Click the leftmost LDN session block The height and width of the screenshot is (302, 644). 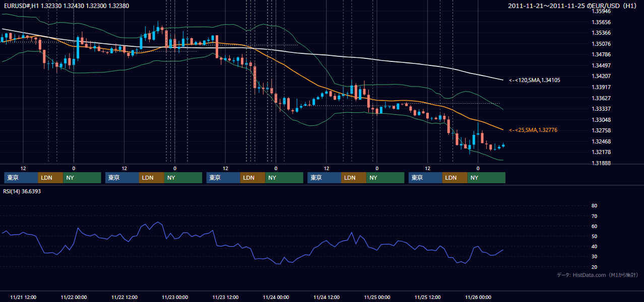(50, 178)
